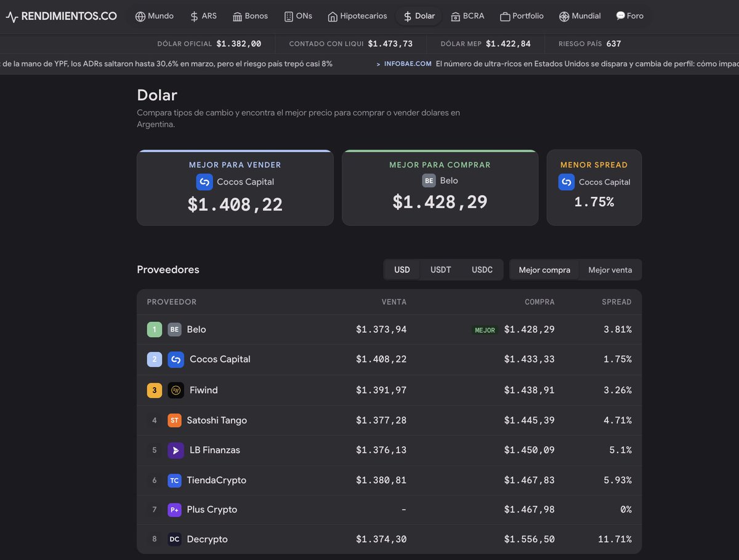The height and width of the screenshot is (560, 739).
Task: Click the Mejor para vender card
Action: click(235, 188)
